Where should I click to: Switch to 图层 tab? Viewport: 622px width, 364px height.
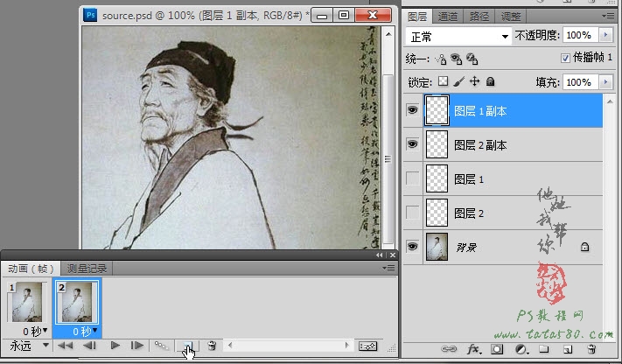[417, 17]
